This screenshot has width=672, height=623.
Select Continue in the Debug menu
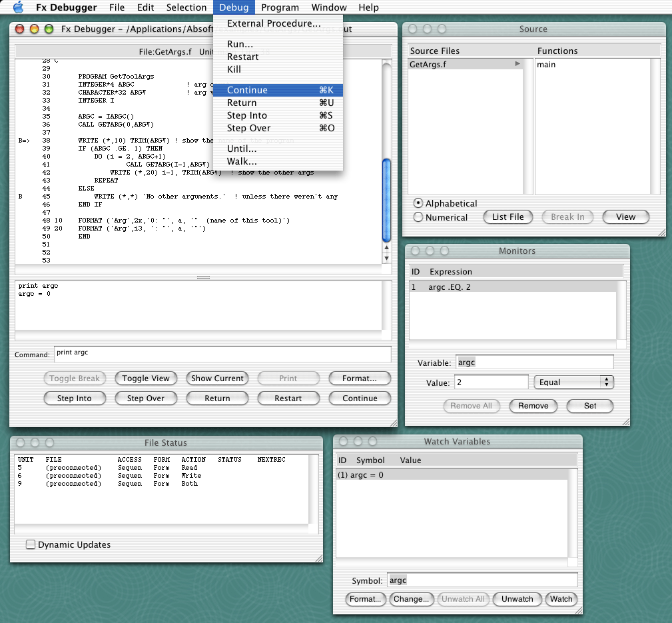tap(247, 90)
